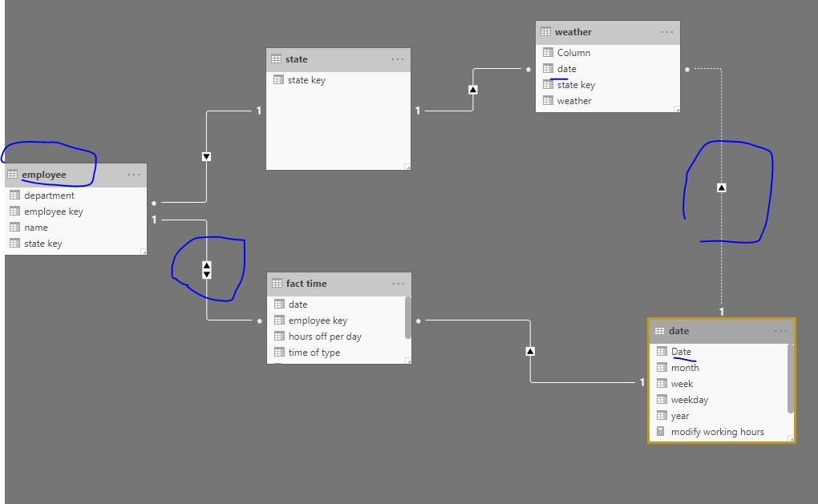
Task: Click resize handle corner of weather table
Action: click(x=677, y=109)
